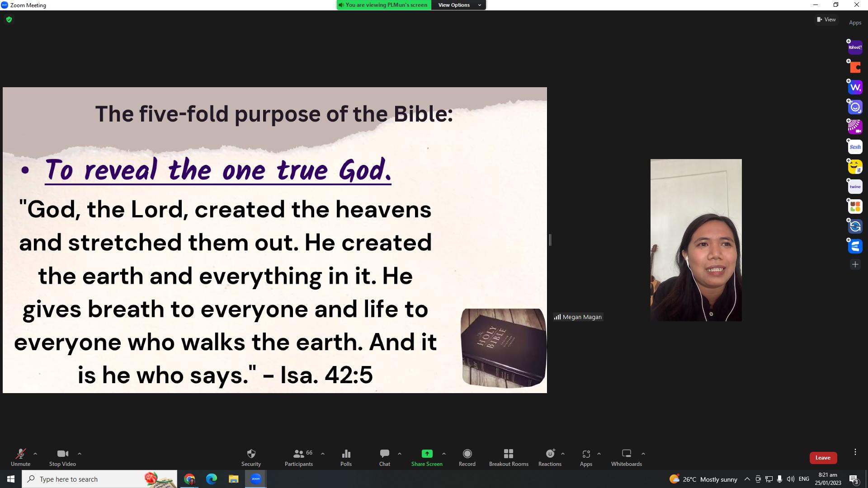Click the Type here to search box
The image size is (868, 488).
click(100, 479)
